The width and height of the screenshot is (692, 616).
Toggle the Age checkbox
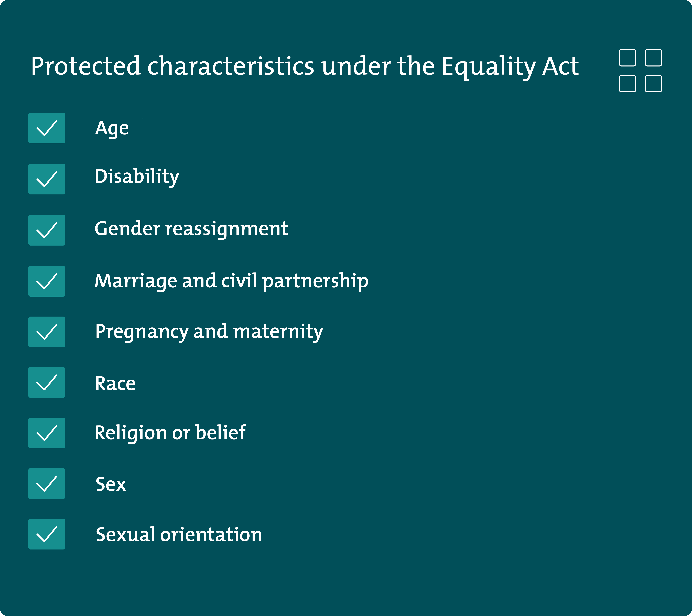tap(47, 128)
